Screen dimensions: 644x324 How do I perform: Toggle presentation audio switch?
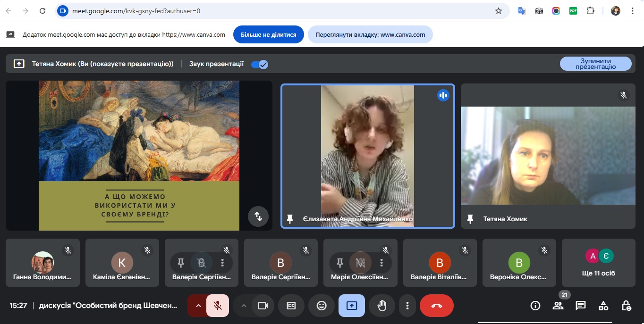(x=259, y=64)
